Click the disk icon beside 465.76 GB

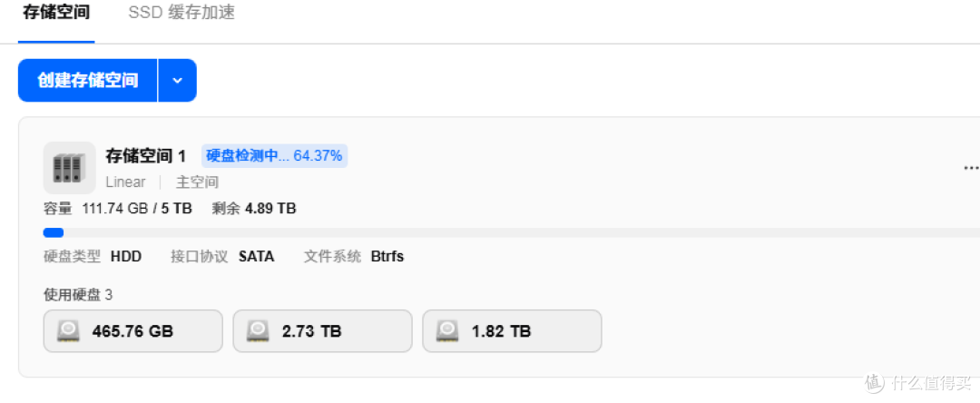[x=68, y=331]
